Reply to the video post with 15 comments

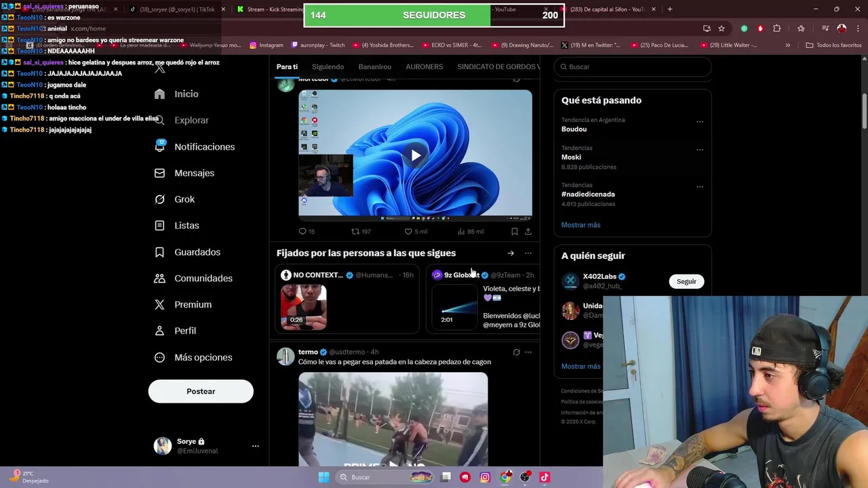pos(307,232)
